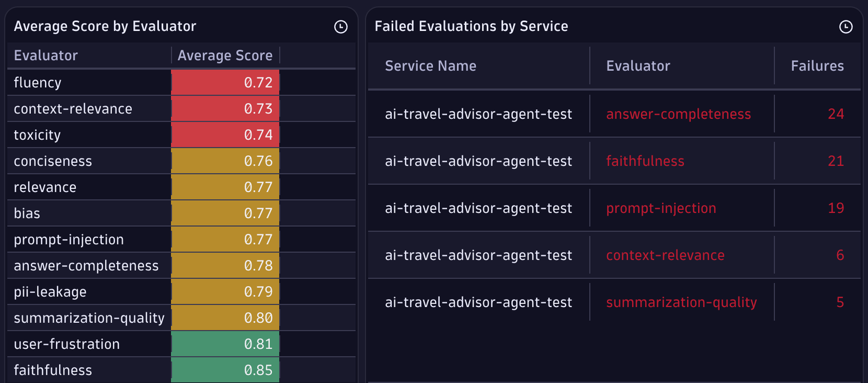This screenshot has width=868, height=383.
Task: Click the Failed Evaluations by Service panel title
Action: point(471,27)
